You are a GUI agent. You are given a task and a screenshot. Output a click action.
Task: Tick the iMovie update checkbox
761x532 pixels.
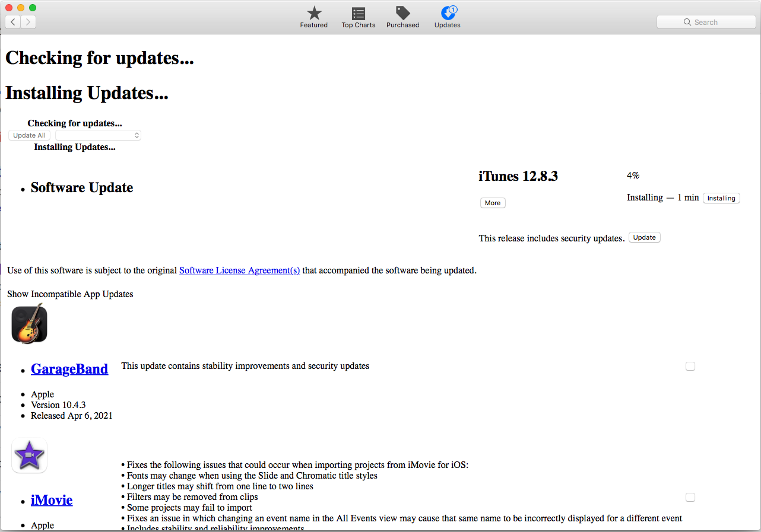click(x=690, y=498)
